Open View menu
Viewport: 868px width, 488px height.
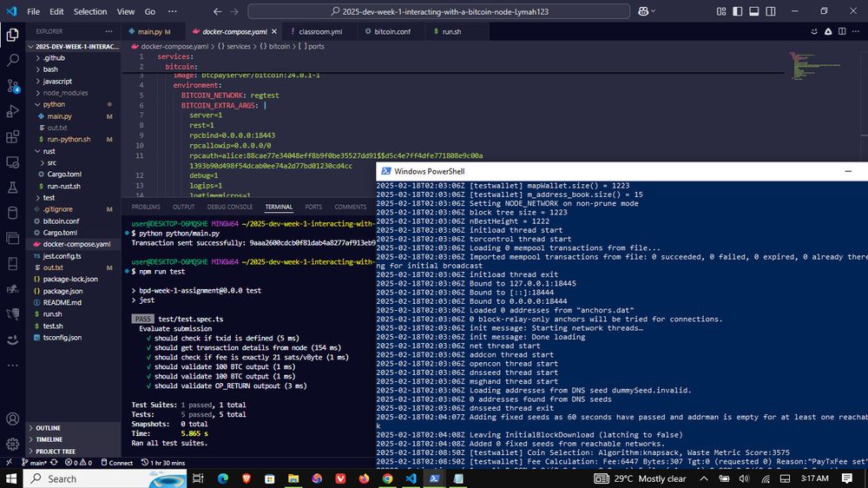pyautogui.click(x=126, y=11)
